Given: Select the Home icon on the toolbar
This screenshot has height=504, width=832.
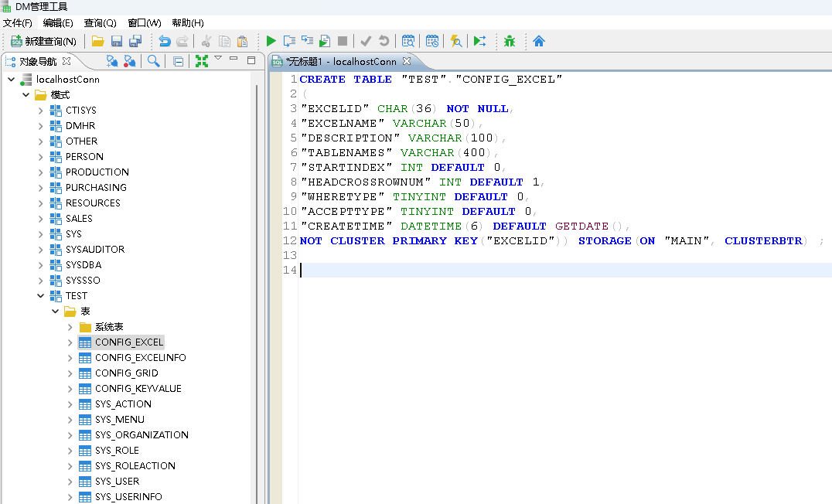Looking at the screenshot, I should [537, 41].
